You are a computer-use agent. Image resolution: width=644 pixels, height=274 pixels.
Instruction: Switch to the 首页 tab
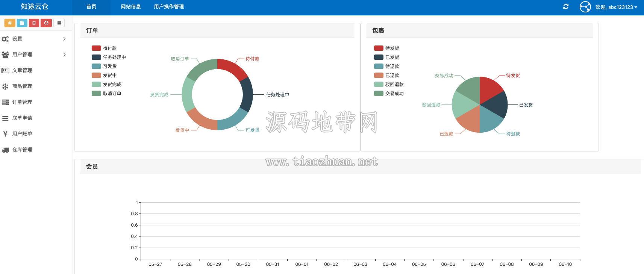click(91, 7)
